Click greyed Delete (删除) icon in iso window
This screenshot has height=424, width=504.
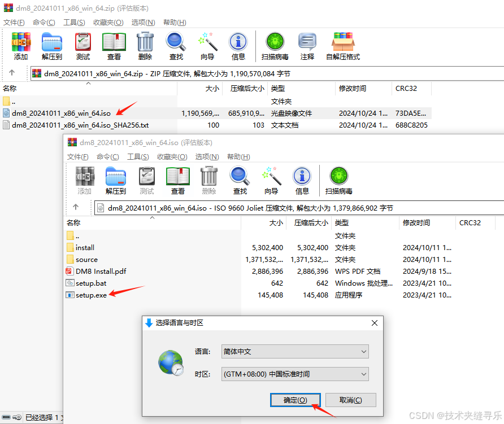(209, 181)
